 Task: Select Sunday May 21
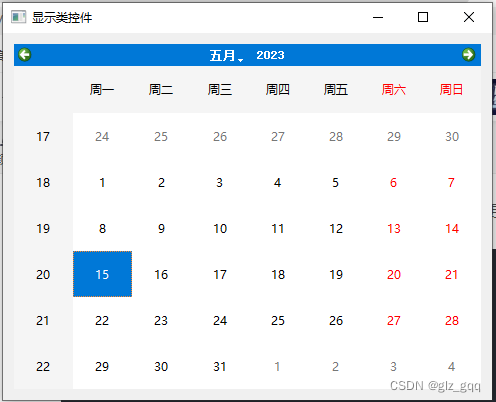coord(452,274)
